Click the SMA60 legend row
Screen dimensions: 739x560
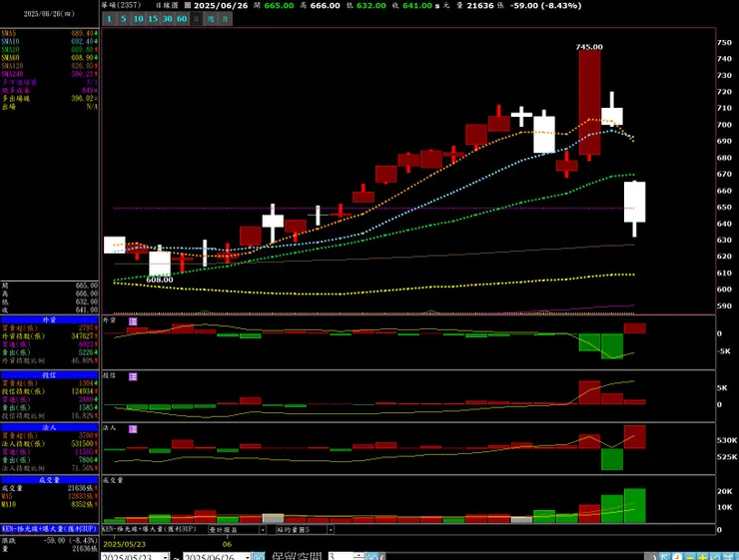[50, 58]
